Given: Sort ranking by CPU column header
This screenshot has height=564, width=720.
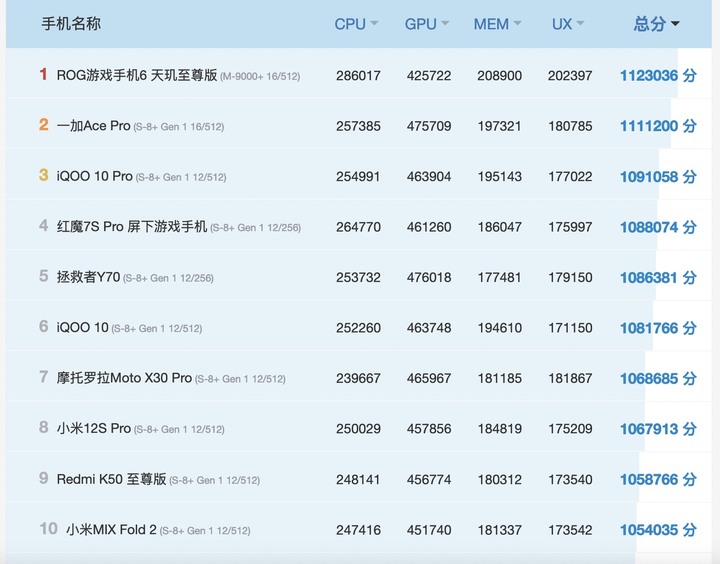Looking at the screenshot, I should tap(356, 24).
